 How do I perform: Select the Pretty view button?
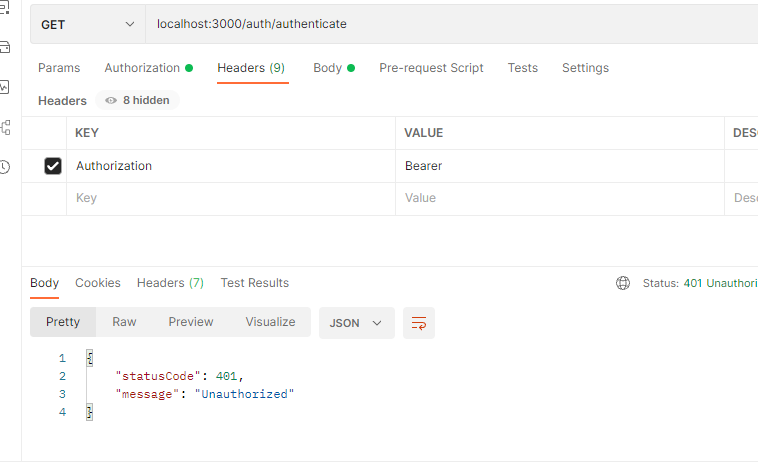coord(63,322)
